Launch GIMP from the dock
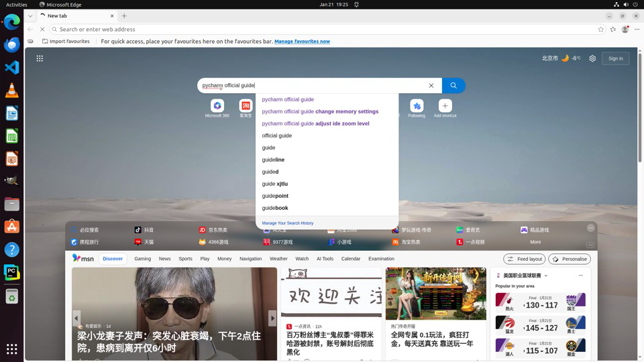Viewport: 644px width, 362px height. pos(11,181)
